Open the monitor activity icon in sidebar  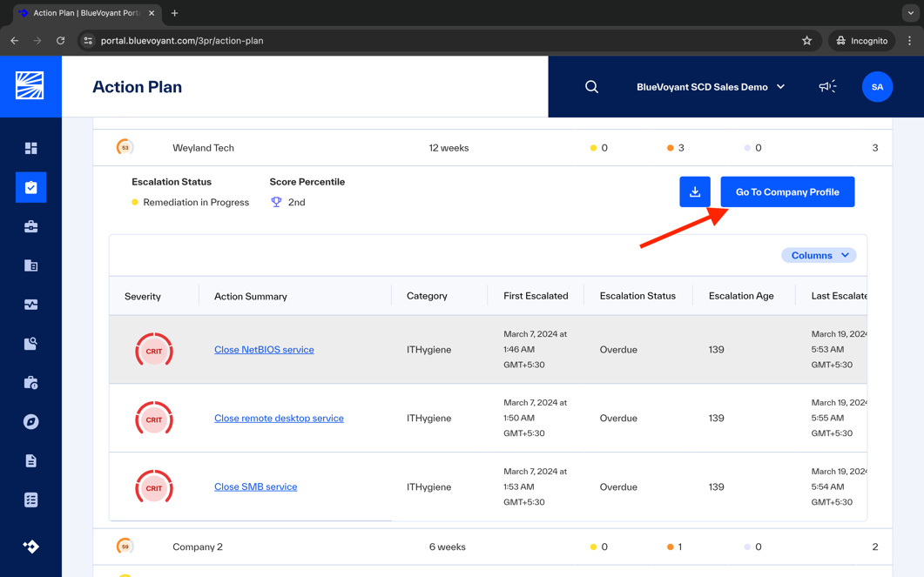click(x=30, y=305)
